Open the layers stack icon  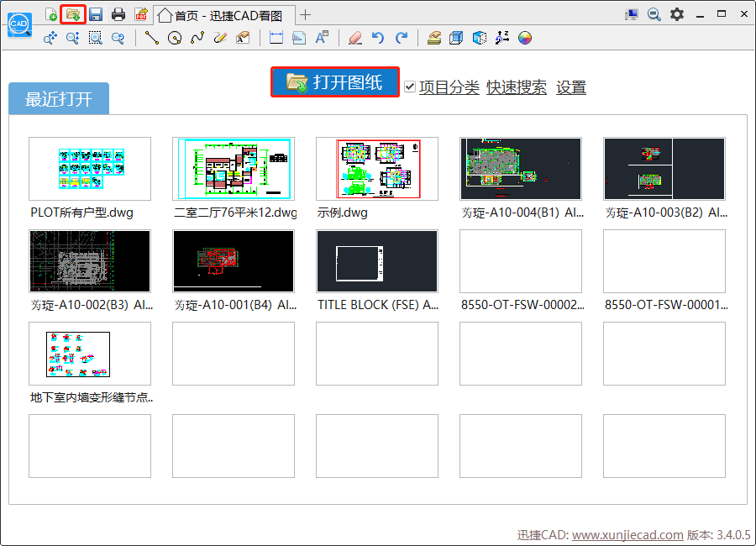pyautogui.click(x=434, y=38)
